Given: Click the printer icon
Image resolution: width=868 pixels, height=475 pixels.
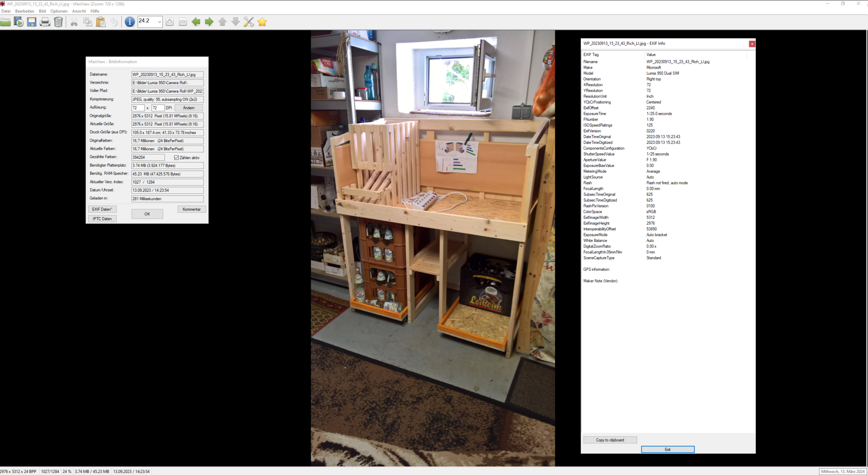Looking at the screenshot, I should (45, 22).
